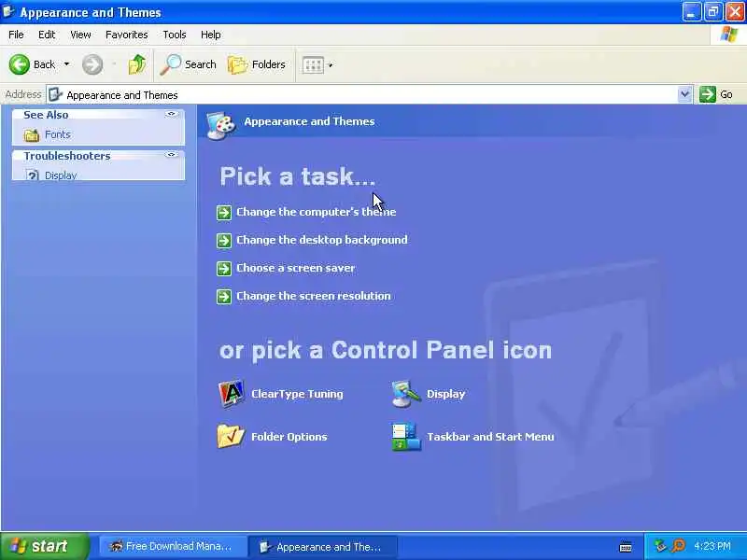This screenshot has height=560, width=747.
Task: Open the Folder Options icon
Action: (231, 436)
